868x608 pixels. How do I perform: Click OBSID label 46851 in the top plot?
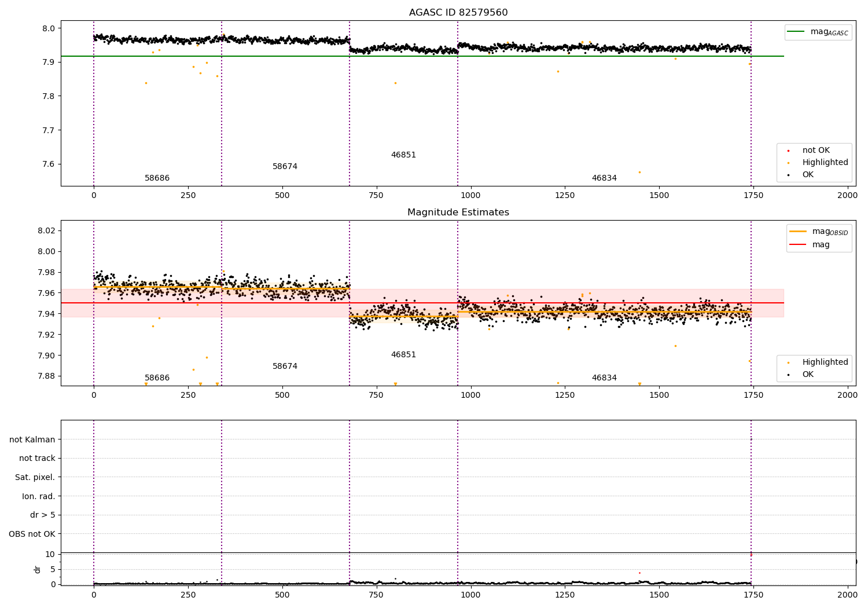point(403,155)
